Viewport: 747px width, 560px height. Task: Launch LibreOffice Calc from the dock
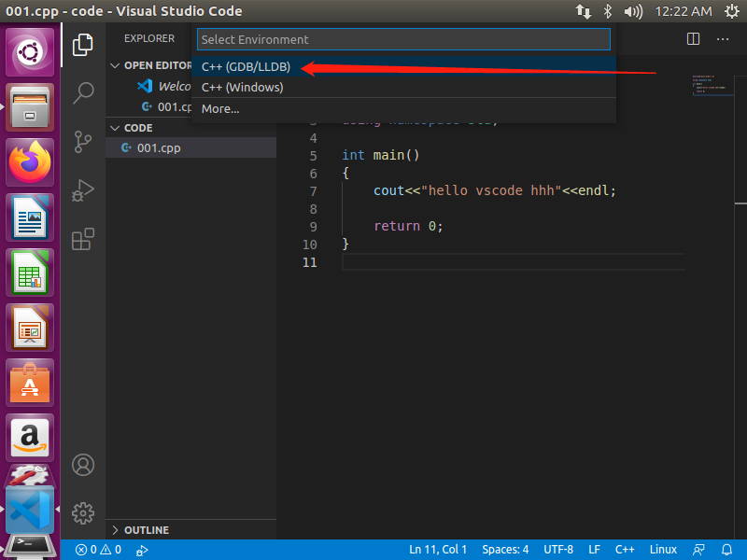(30, 273)
